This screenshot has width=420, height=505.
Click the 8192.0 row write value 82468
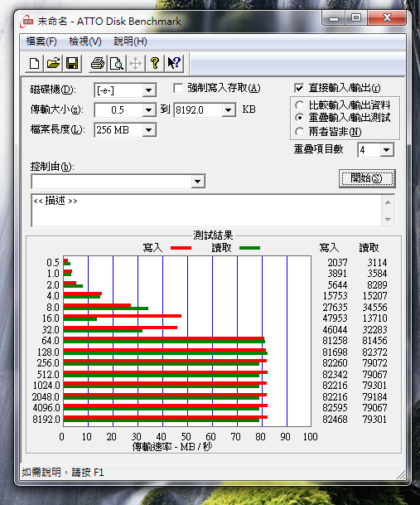point(335,420)
